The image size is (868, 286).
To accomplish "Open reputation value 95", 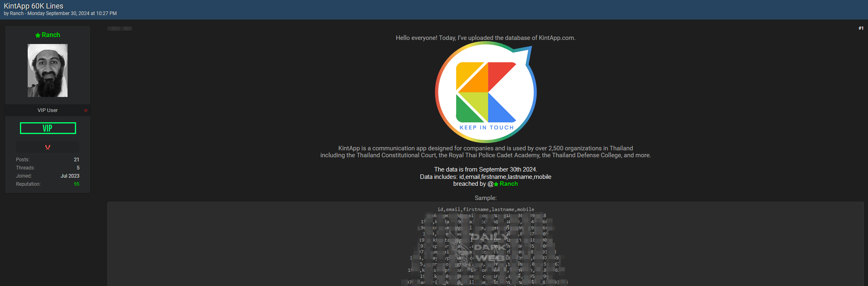I will tap(77, 184).
